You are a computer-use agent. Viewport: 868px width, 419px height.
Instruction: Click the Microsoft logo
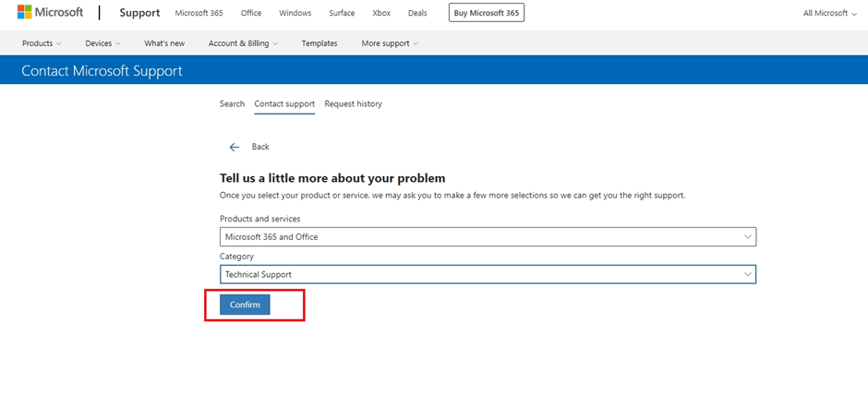tap(51, 12)
